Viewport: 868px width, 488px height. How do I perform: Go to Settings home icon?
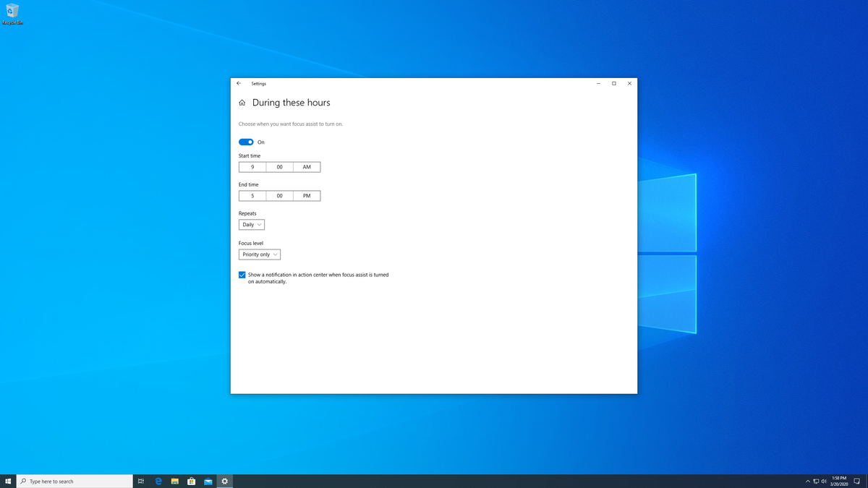(x=242, y=103)
